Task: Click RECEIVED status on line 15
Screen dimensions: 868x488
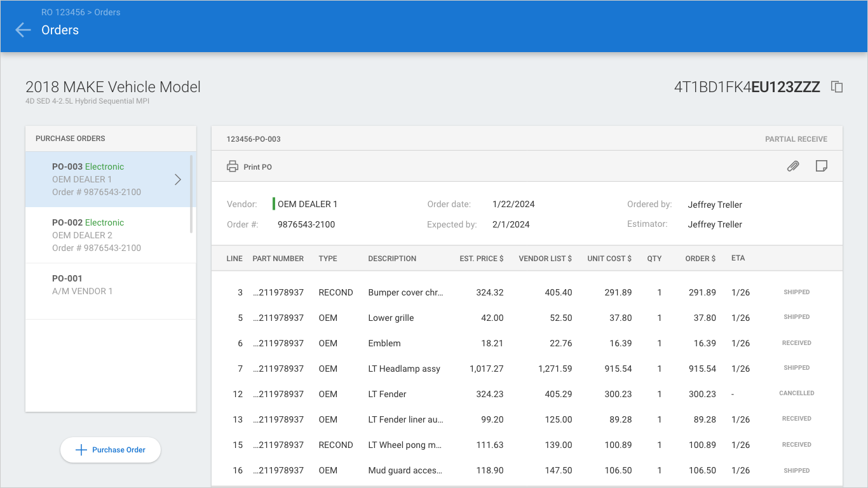Action: pos(797,445)
